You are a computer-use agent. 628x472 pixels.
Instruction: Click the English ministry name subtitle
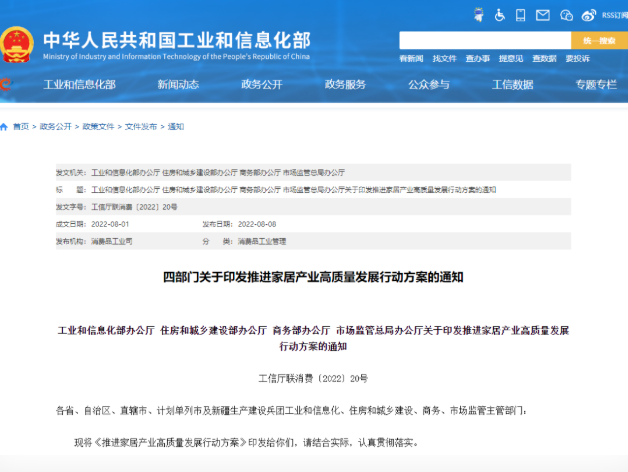click(176, 56)
